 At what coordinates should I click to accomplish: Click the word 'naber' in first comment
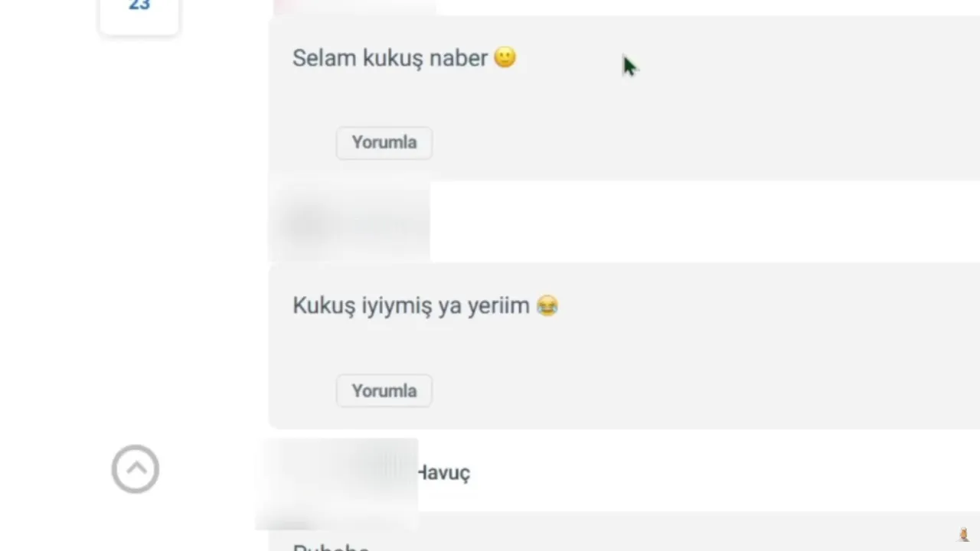tap(458, 58)
